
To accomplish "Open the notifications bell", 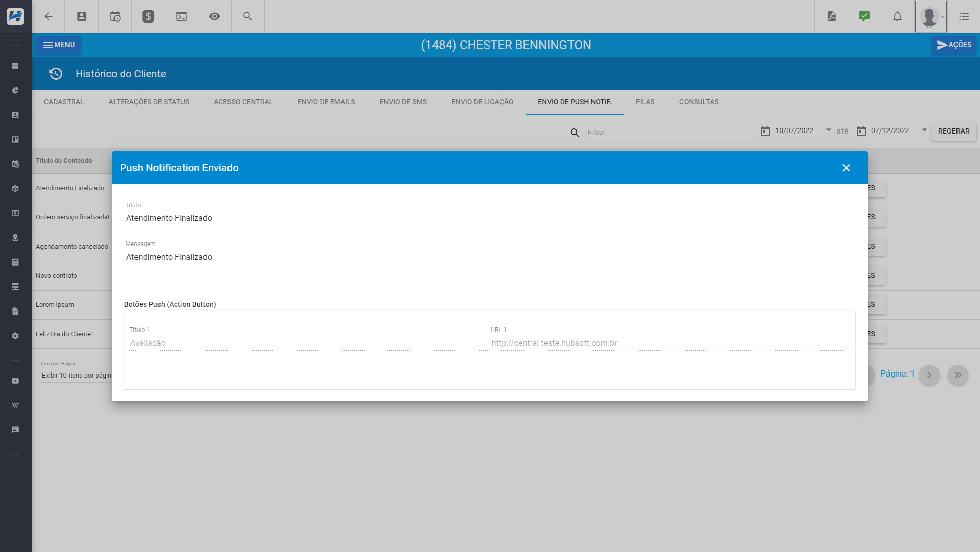I will click(x=897, y=16).
